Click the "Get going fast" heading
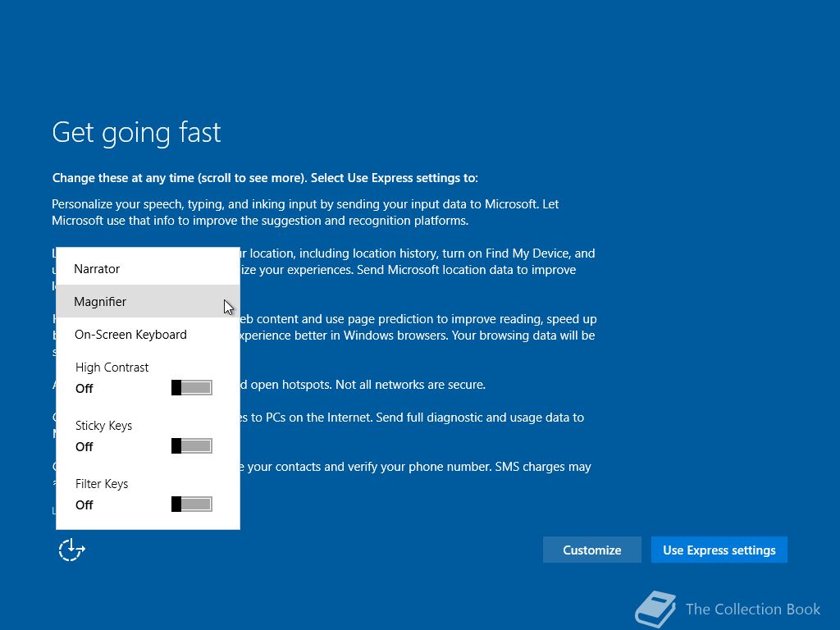The width and height of the screenshot is (840, 630). (x=137, y=133)
